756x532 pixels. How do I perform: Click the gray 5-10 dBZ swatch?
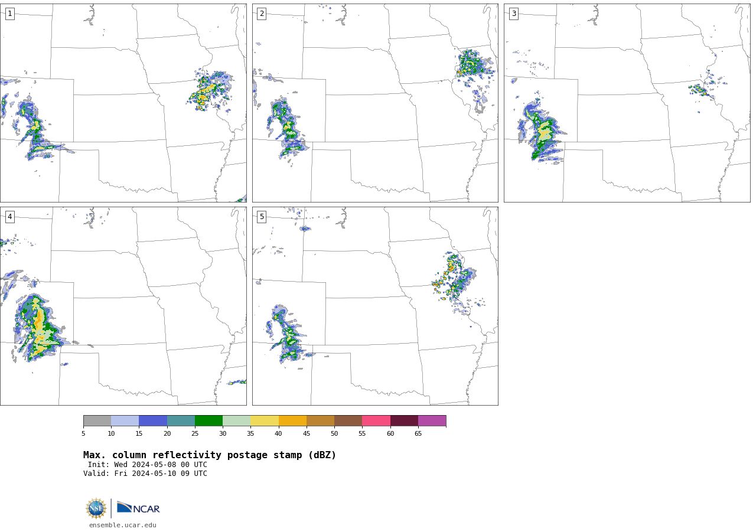click(x=97, y=420)
